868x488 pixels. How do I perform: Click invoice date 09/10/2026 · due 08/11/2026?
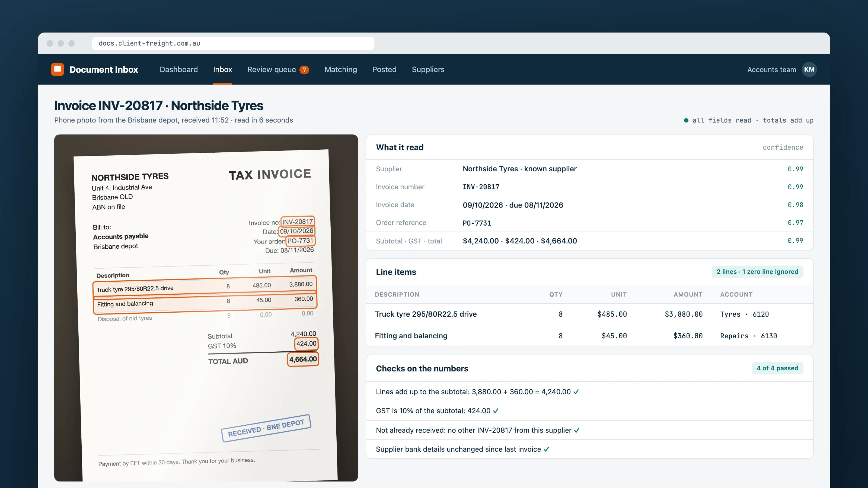pyautogui.click(x=513, y=205)
